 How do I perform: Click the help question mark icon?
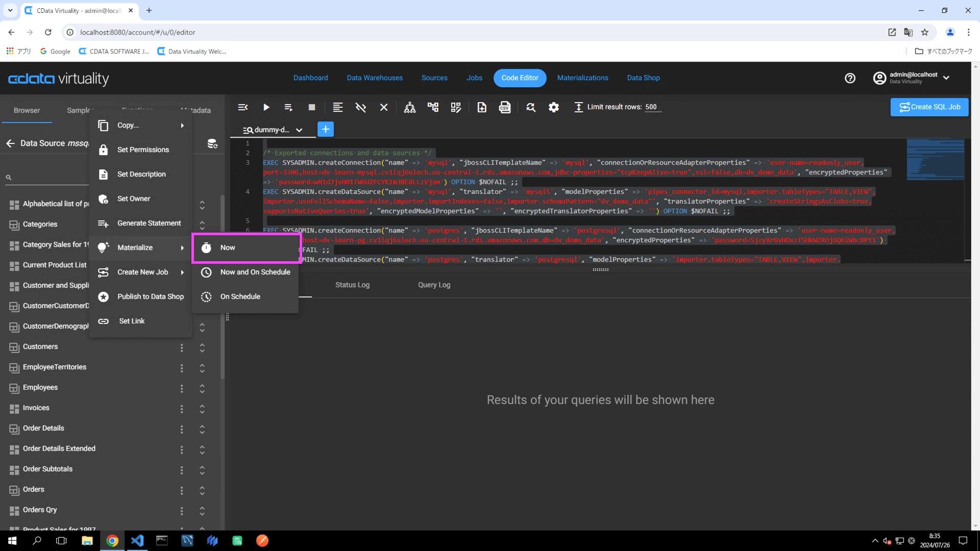pyautogui.click(x=850, y=78)
